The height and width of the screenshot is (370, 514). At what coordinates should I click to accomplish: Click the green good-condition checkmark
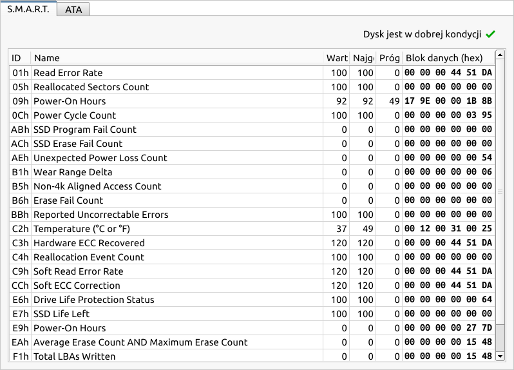(x=490, y=34)
